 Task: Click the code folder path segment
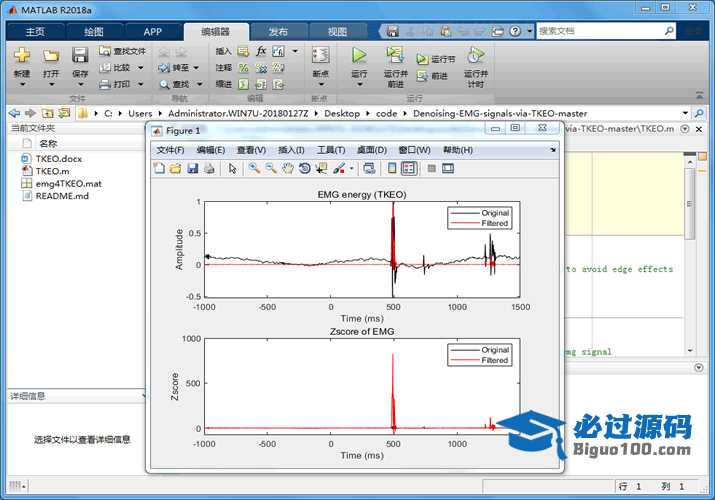[386, 113]
